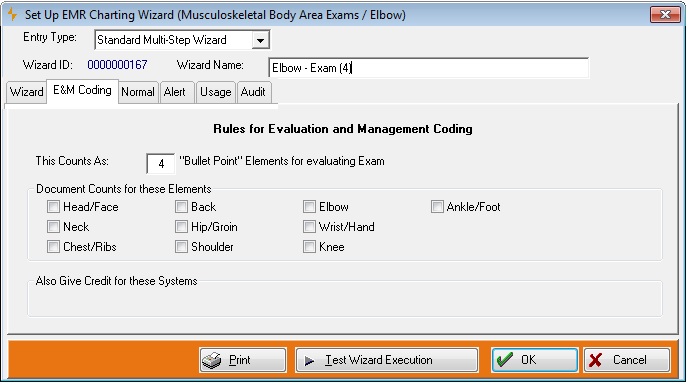Image resolution: width=689 pixels, height=385 pixels.
Task: Run Test Wizard Execution
Action: (387, 360)
